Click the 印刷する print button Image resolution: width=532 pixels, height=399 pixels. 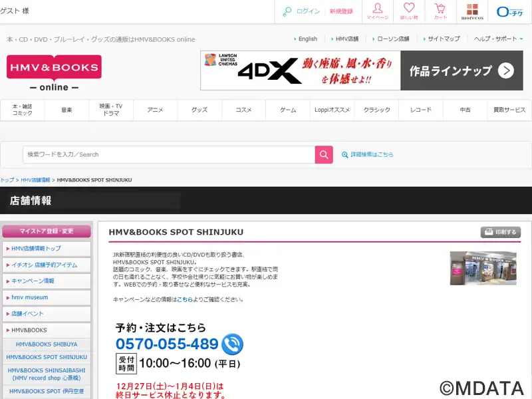tap(501, 232)
